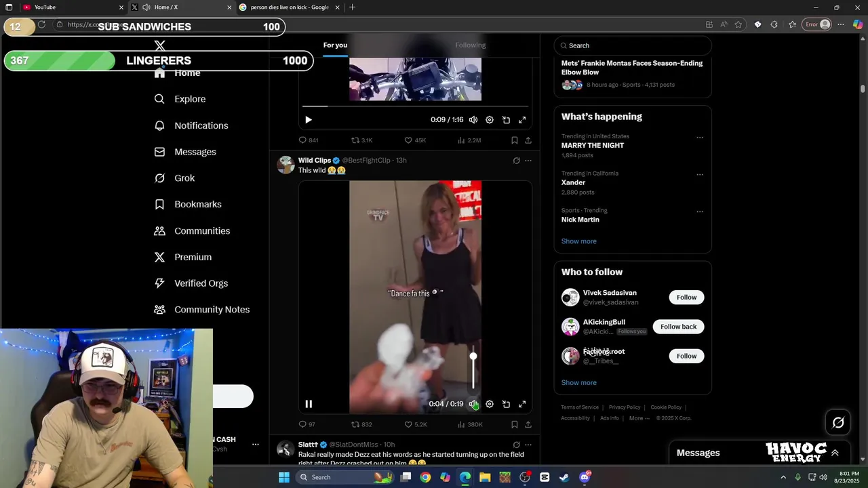
Task: Open options for Xander trend
Action: 700,175
